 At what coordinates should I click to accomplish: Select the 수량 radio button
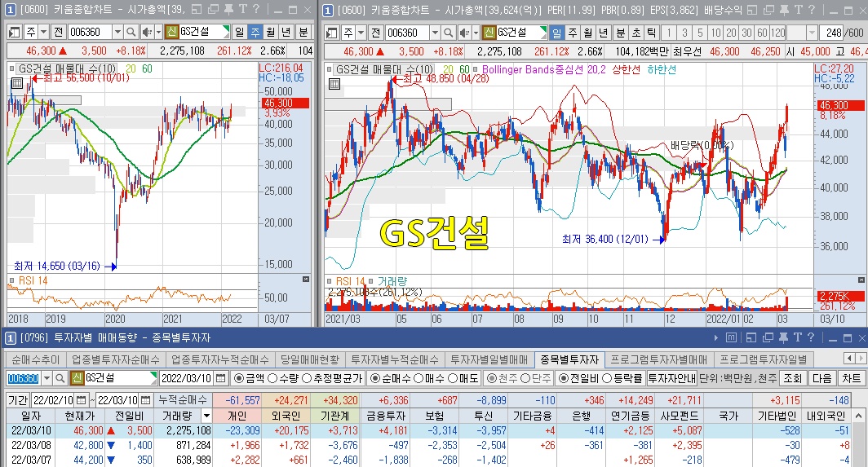272,378
